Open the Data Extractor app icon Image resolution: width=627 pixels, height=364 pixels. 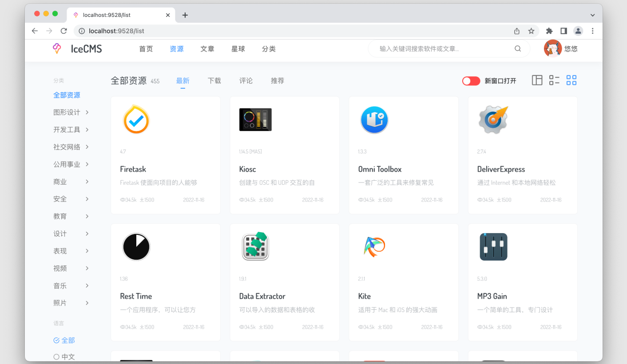(255, 247)
